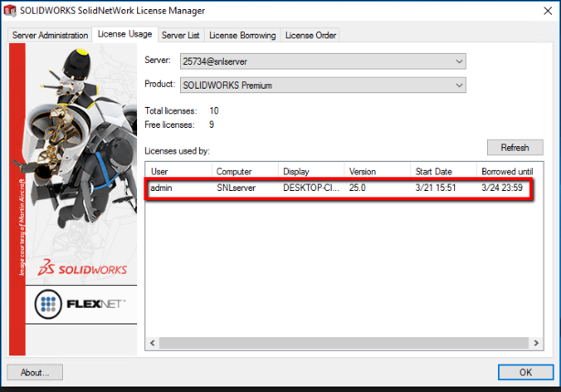Click the horizontal scrollbar track
Image resolution: width=561 pixels, height=392 pixels.
click(x=344, y=343)
